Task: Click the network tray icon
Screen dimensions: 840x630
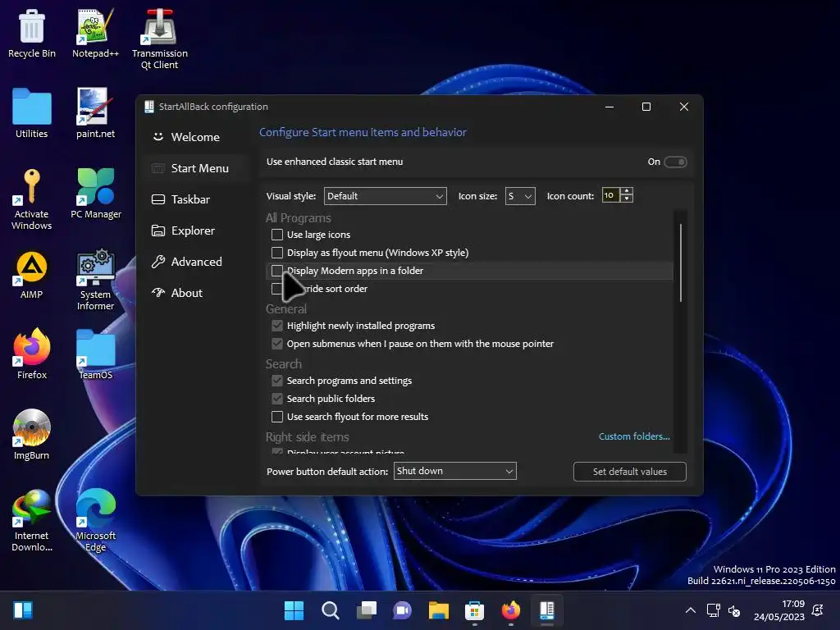Action: click(713, 610)
